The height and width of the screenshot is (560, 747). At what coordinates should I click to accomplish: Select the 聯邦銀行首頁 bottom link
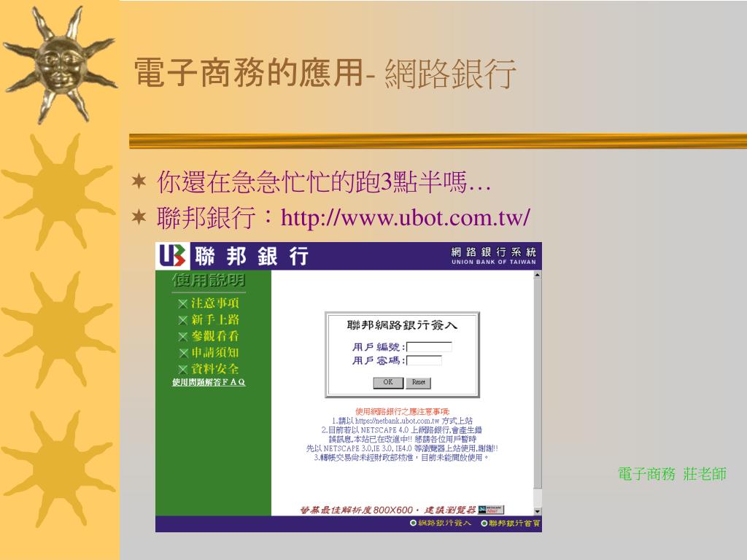[510, 524]
